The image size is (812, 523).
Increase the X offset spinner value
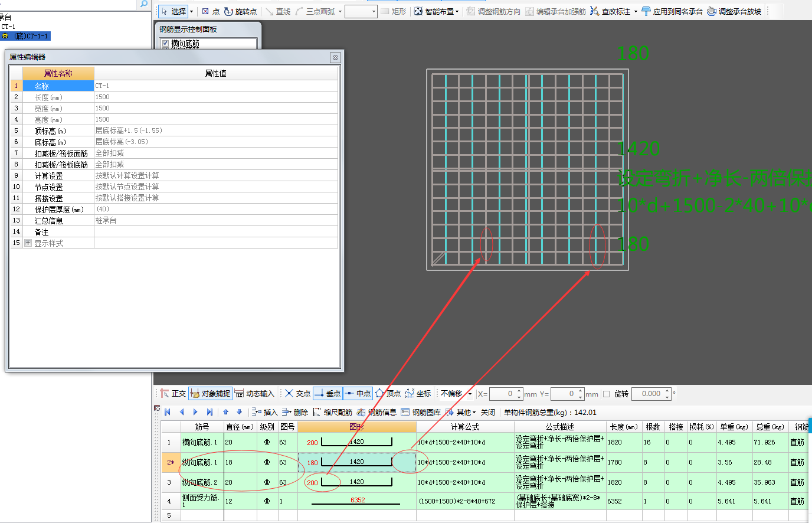point(519,391)
